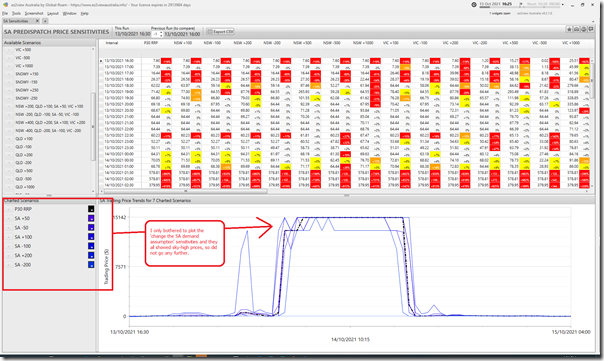Click the play arrow on time-travel slider

521,4
